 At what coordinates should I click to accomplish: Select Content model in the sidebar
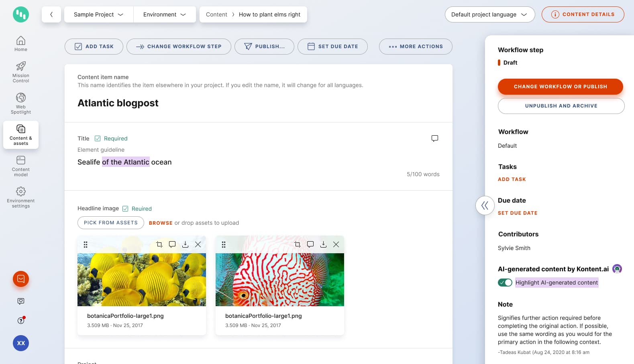pyautogui.click(x=21, y=166)
